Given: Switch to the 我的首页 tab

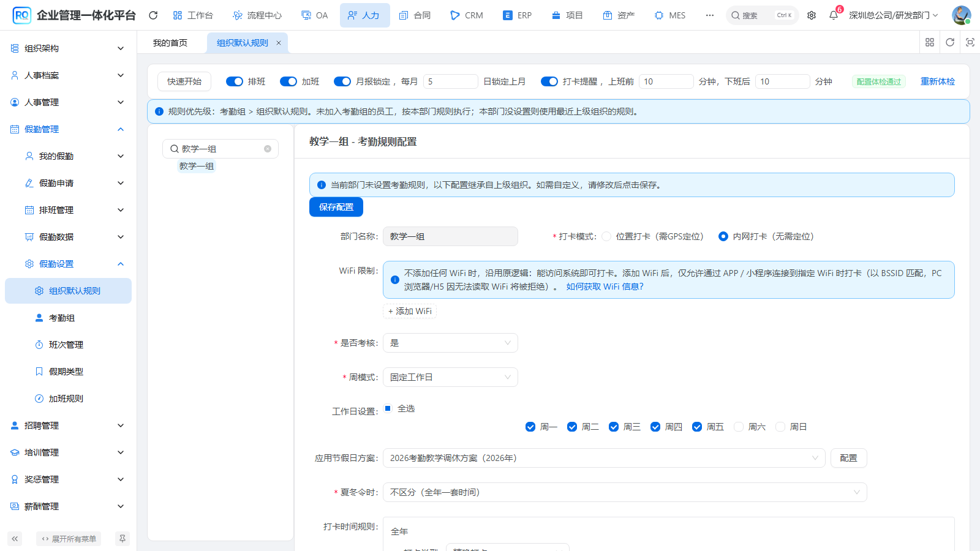Looking at the screenshot, I should (170, 43).
